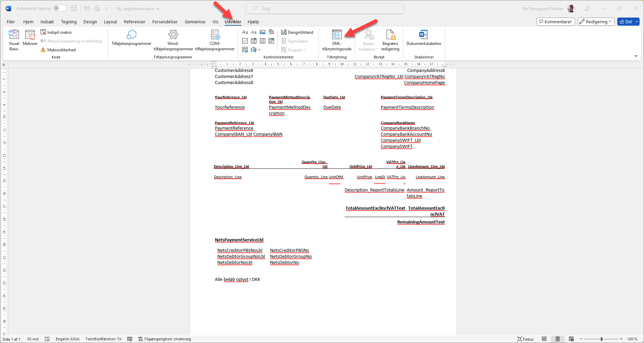This screenshot has height=343, width=644.
Task: Insert combo box content control
Action: click(254, 41)
